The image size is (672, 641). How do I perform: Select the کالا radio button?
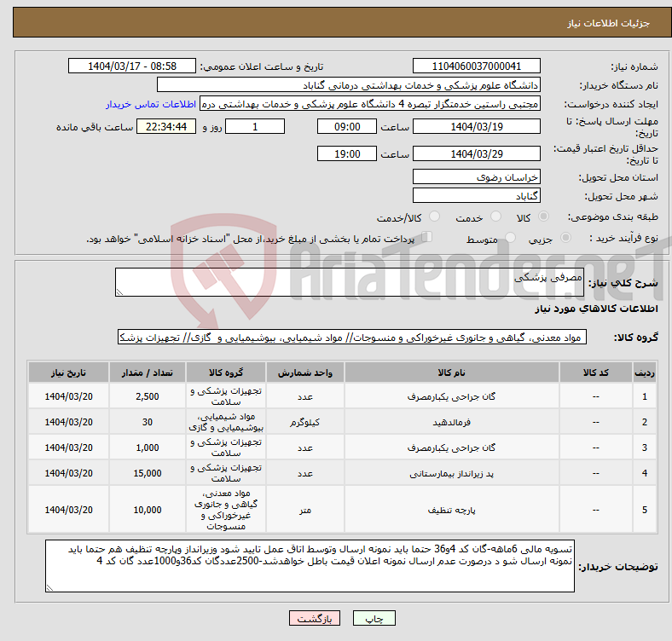[543, 217]
